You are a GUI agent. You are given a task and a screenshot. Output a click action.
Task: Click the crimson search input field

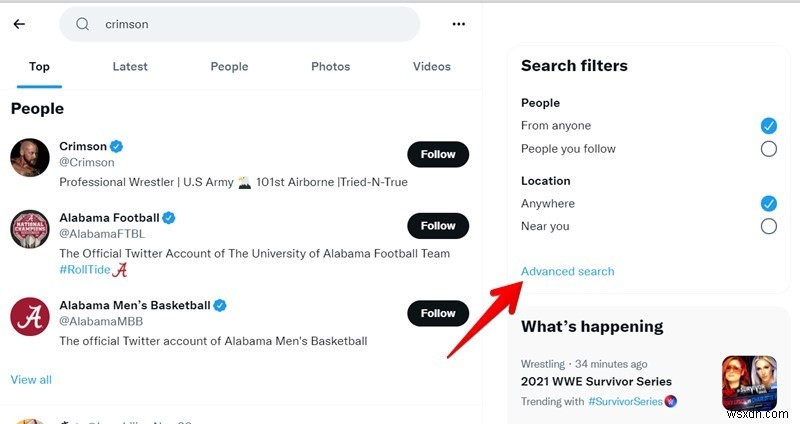[250, 24]
